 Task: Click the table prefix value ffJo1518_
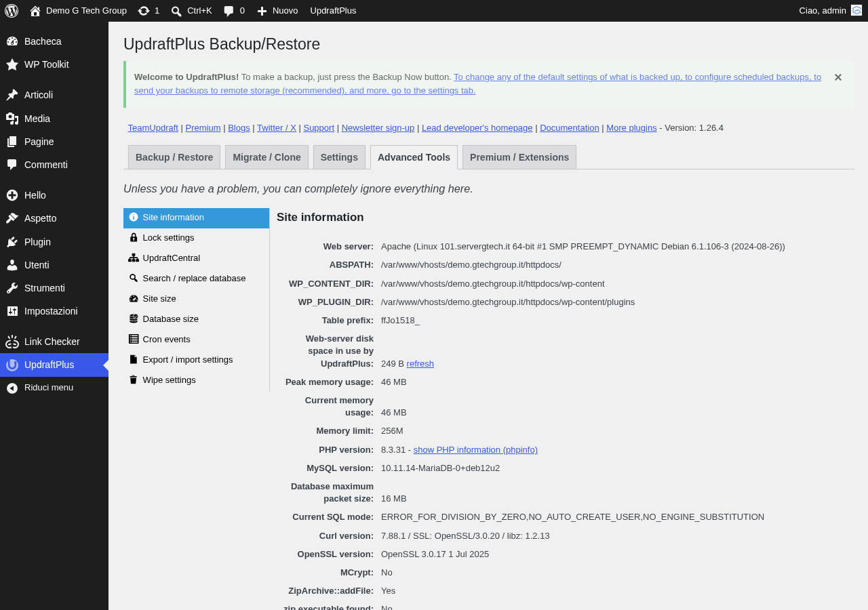click(x=400, y=321)
